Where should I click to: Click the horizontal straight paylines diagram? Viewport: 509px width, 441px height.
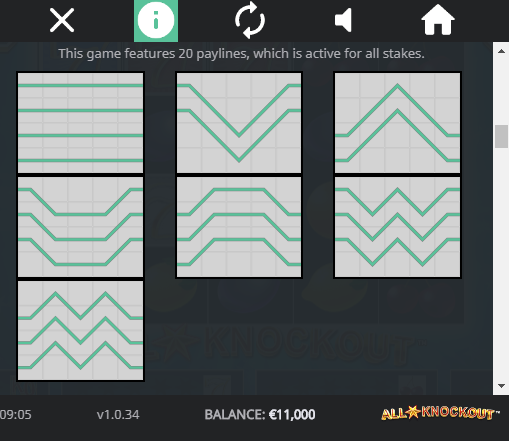point(80,123)
